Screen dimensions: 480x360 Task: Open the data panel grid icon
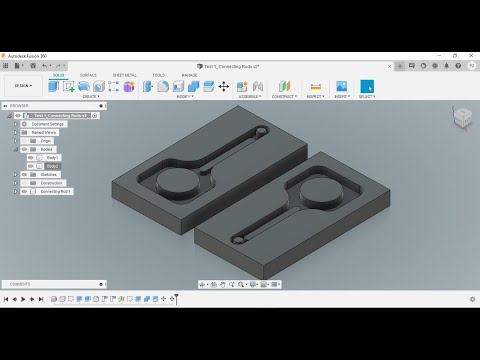pyautogui.click(x=5, y=66)
